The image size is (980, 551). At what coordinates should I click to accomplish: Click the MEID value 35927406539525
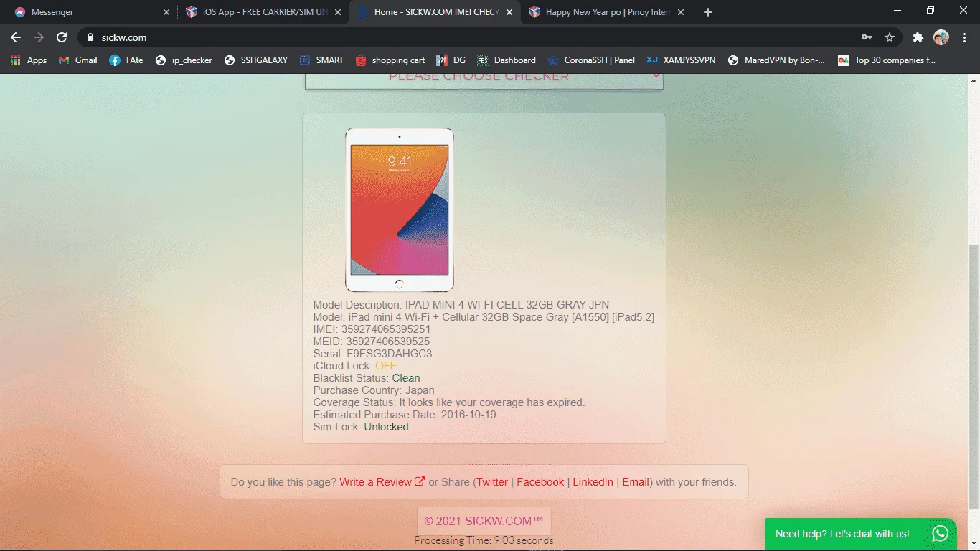click(x=388, y=342)
